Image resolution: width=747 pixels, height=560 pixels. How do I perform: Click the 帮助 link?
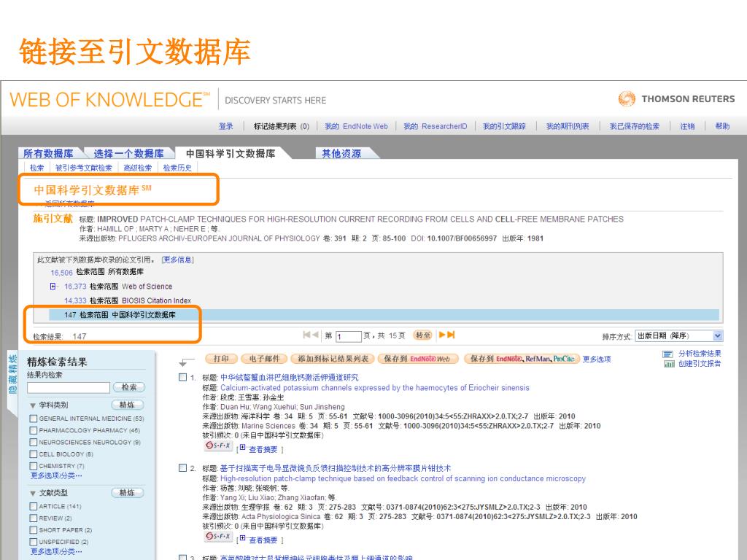[x=722, y=126]
